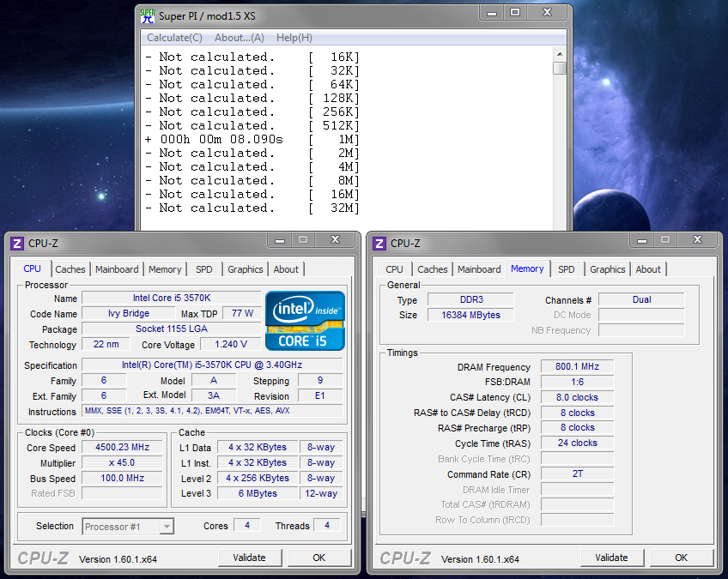Open About tab in left CPU-Z window
The width and height of the screenshot is (728, 579).
point(286,269)
